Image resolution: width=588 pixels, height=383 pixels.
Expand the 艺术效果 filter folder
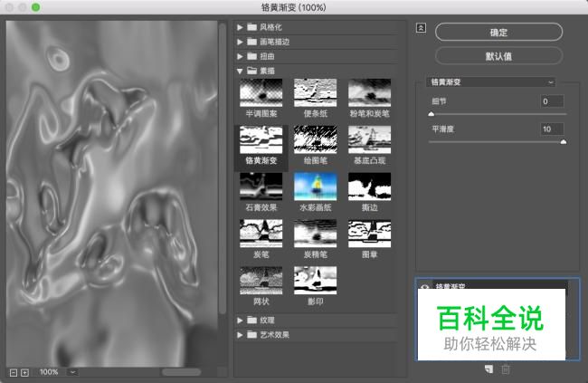pyautogui.click(x=240, y=335)
